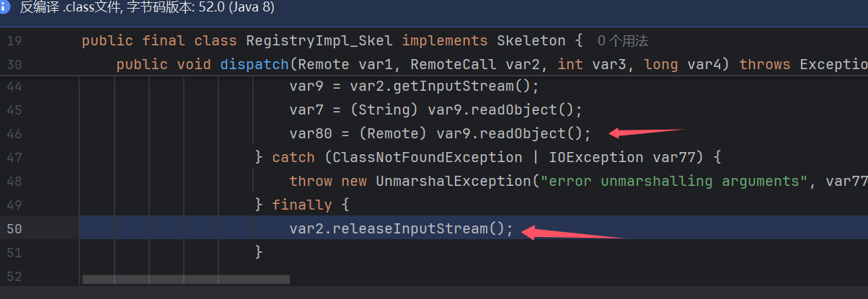Open the '0 个用法' usages hint

623,41
